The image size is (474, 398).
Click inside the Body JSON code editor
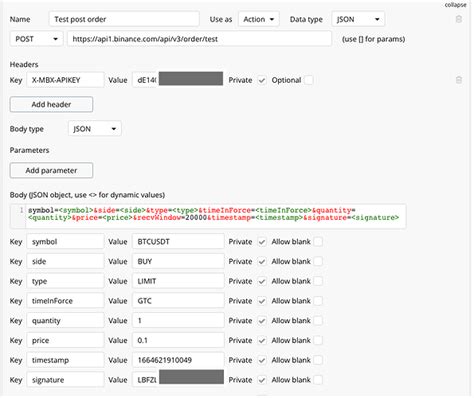point(208,216)
